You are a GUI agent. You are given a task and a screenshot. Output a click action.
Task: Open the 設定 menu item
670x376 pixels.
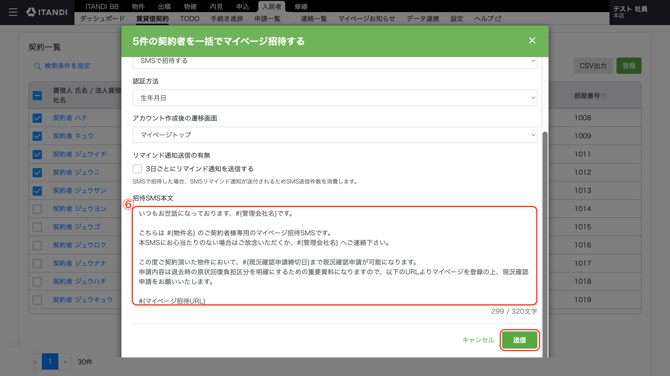tap(457, 19)
